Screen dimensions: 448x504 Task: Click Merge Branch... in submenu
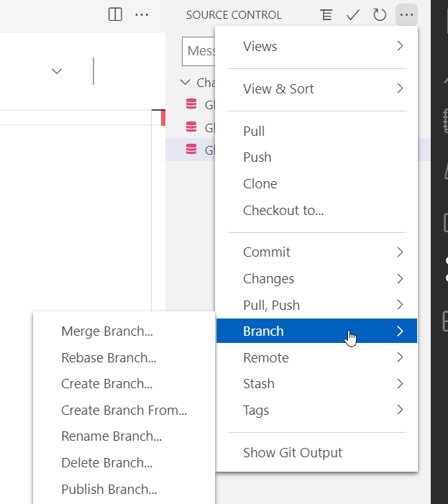107,331
